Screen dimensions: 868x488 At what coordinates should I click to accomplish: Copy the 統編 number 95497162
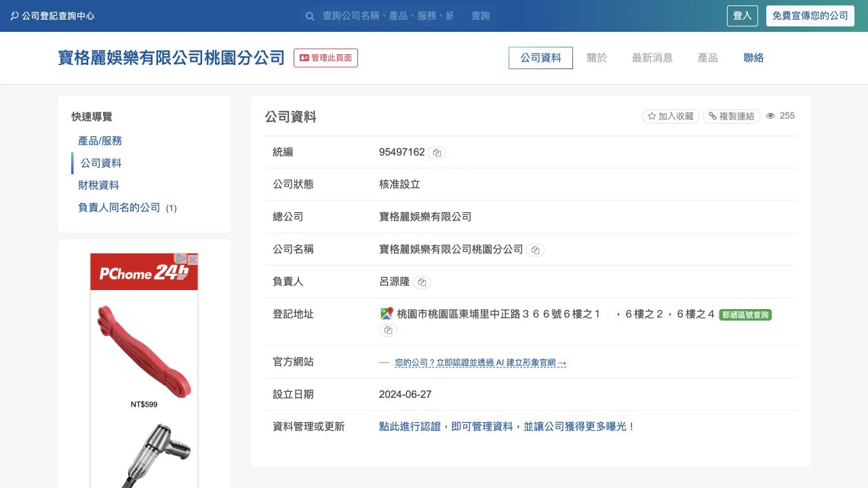[437, 152]
